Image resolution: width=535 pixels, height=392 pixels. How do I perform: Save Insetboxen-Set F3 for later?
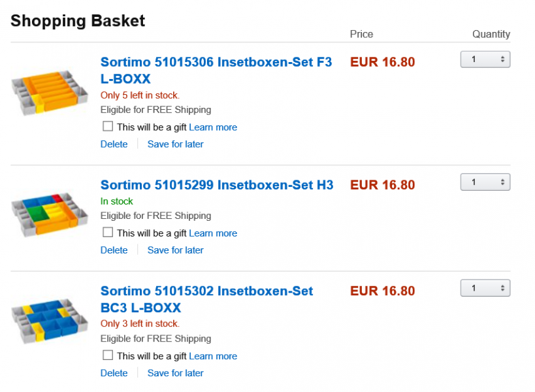pyautogui.click(x=175, y=144)
